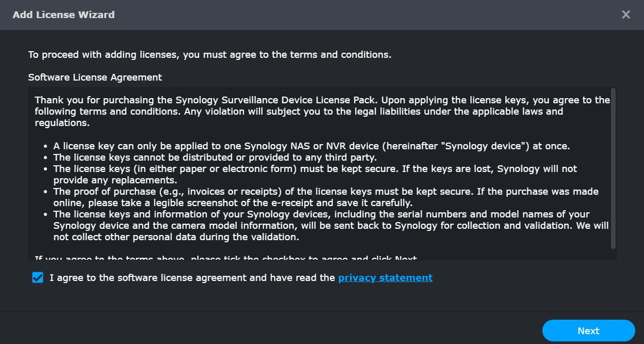Click the scrollbar of the license text
Image resolution: width=644 pixels, height=344 pixels.
point(612,170)
